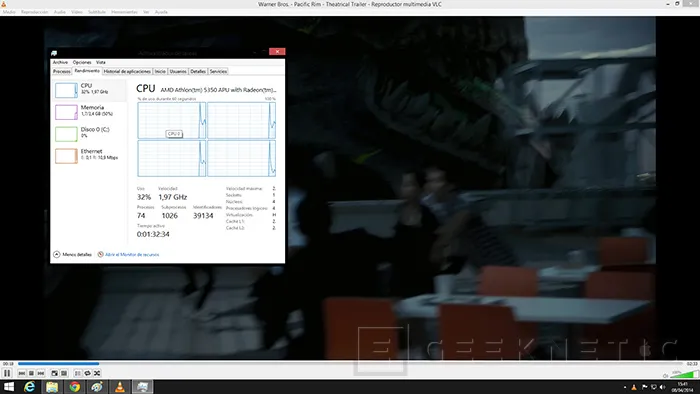This screenshot has width=700, height=394.
Task: Skip to the next media track
Action: [41, 373]
